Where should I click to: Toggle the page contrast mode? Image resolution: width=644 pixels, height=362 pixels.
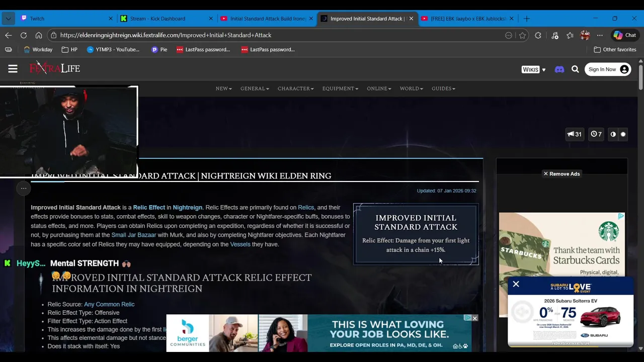[613, 134]
